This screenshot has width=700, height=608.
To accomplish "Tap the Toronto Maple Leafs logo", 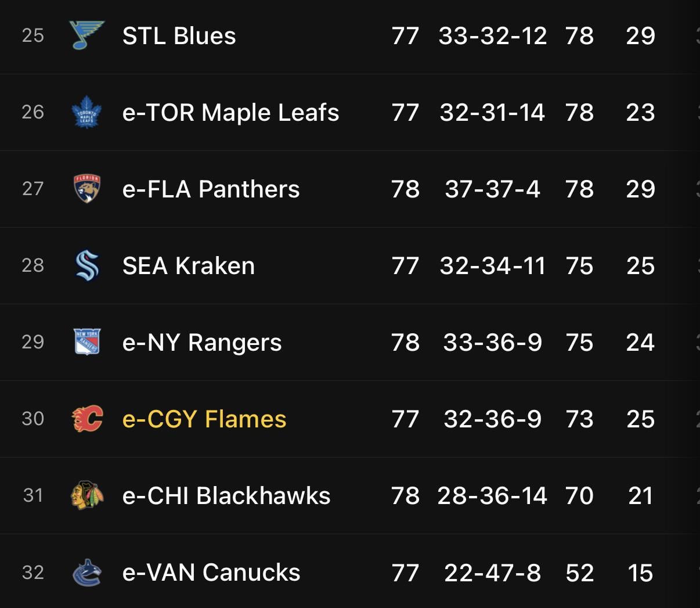I will [x=86, y=111].
